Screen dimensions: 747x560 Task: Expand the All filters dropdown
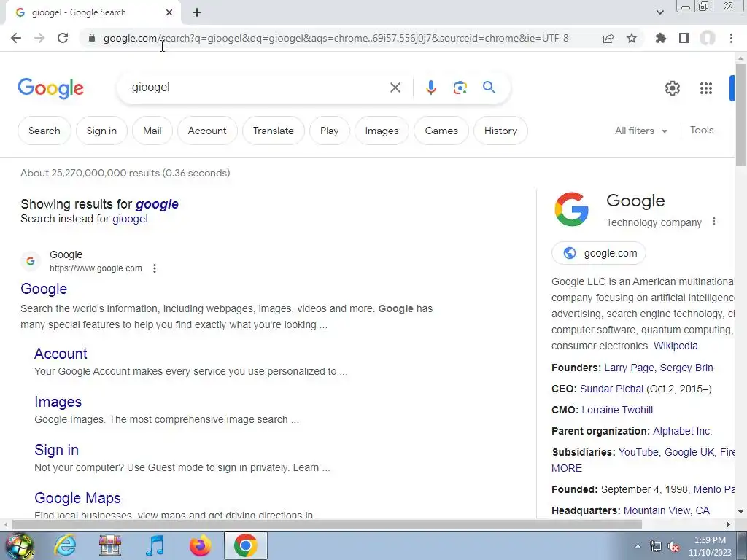(x=640, y=131)
